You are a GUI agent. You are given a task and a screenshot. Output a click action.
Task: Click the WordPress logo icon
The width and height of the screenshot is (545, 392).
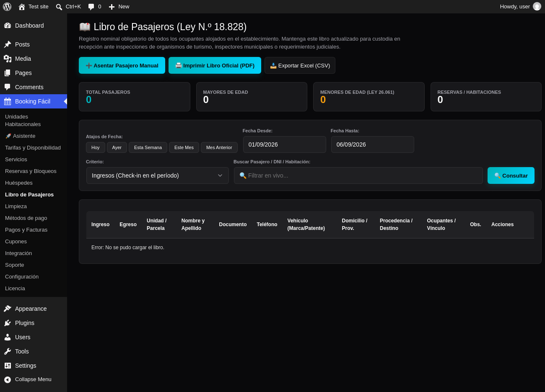point(7,7)
